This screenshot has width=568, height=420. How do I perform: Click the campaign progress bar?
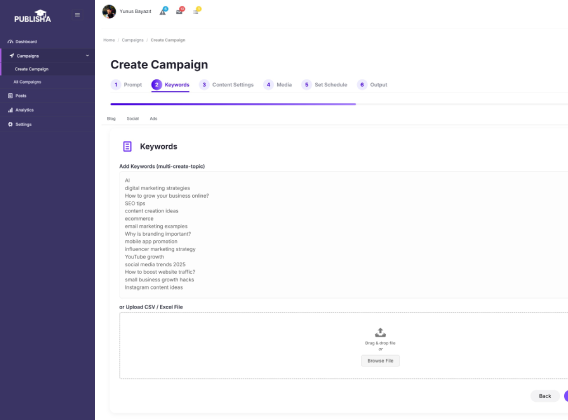pyautogui.click(x=339, y=104)
